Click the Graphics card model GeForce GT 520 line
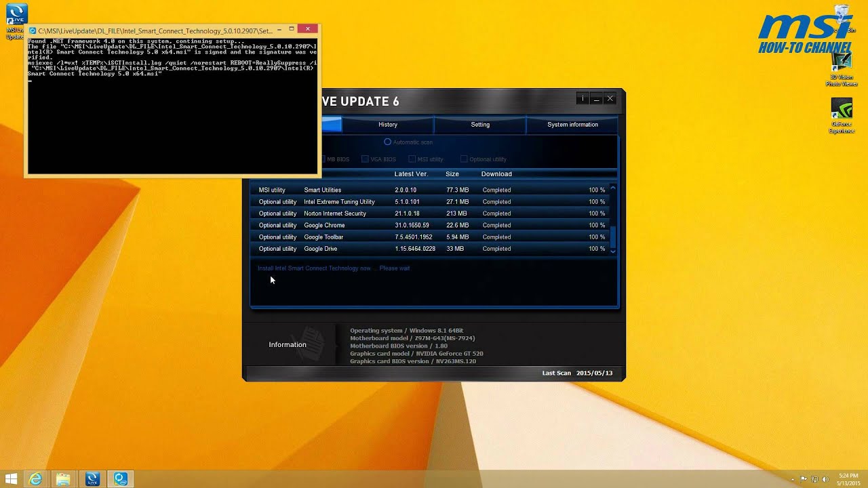Viewport: 868px width, 488px height. point(416,354)
